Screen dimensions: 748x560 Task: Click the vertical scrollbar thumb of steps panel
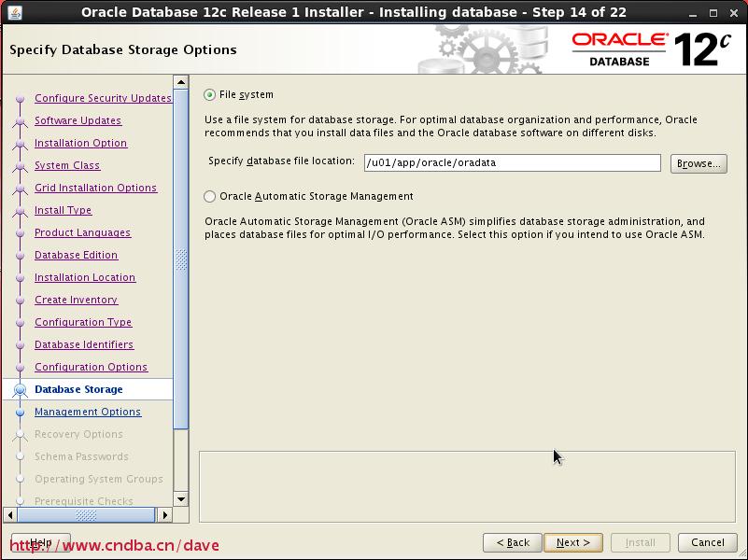(181, 259)
